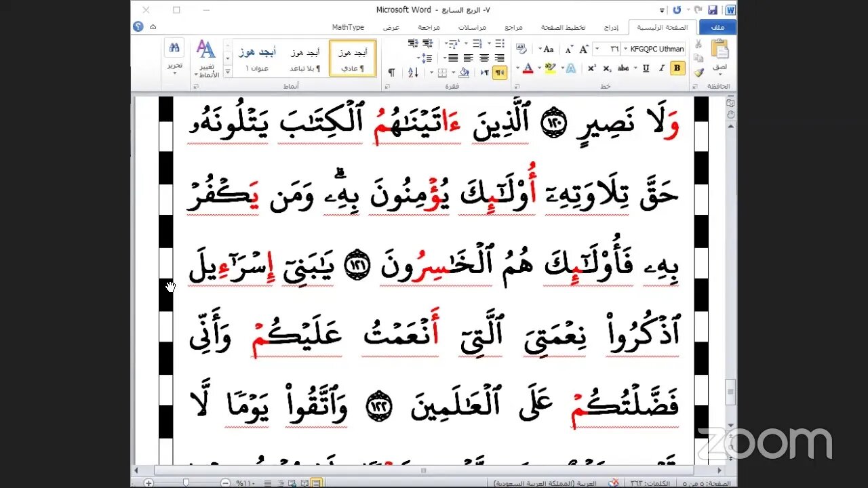The width and height of the screenshot is (868, 488).
Task: Open the ملف (File) tab
Action: [x=718, y=27]
